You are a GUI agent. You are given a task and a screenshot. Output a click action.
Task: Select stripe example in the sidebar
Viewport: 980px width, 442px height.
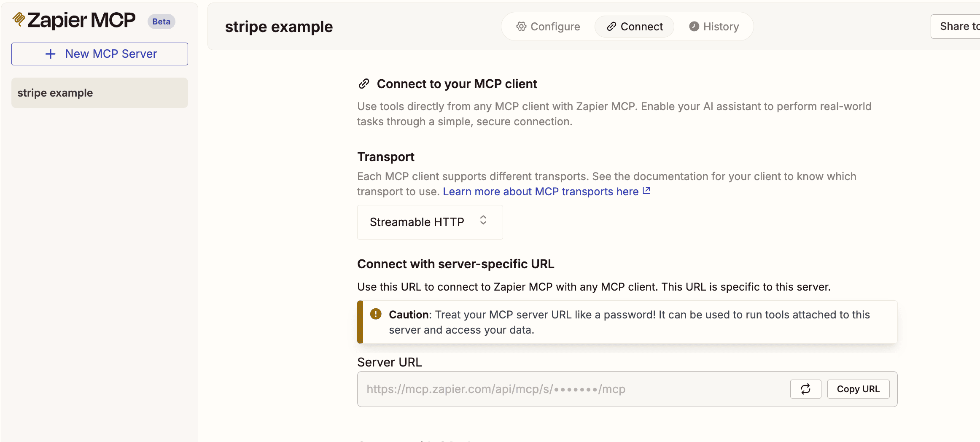coord(100,93)
